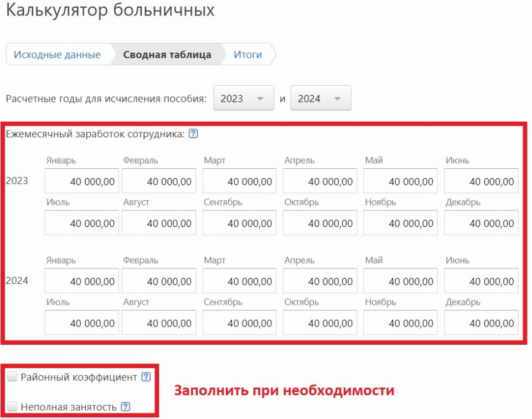Image resolution: width=532 pixels, height=419 pixels.
Task: Click the March 2024 earnings field
Action: [x=239, y=281]
